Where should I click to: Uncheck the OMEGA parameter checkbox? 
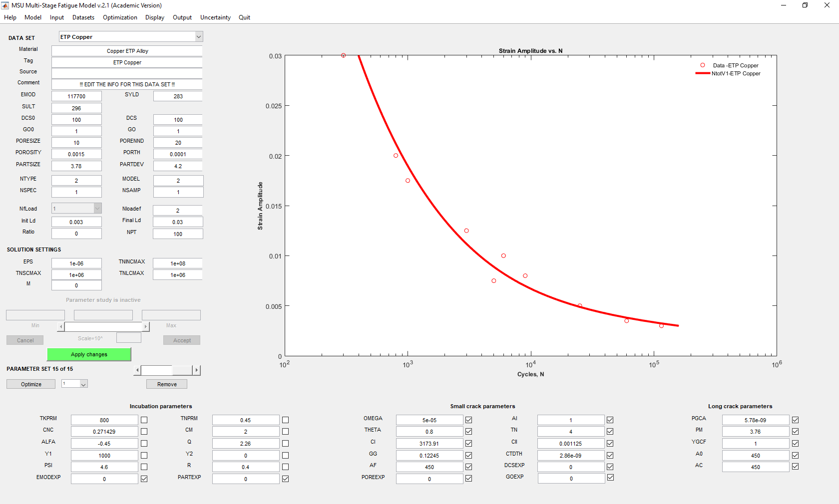point(468,420)
